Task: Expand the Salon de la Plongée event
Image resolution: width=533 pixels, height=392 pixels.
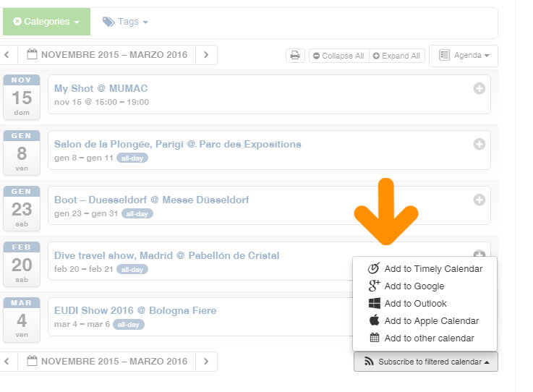Action: point(479,144)
